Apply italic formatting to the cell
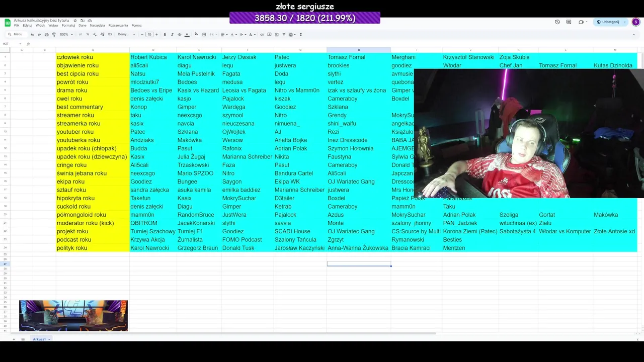Image resolution: width=644 pixels, height=362 pixels. 172,35
